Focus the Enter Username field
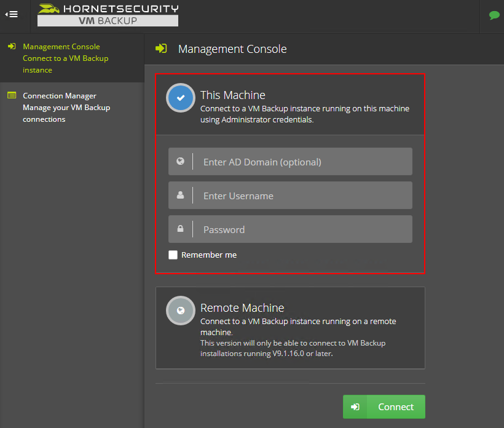 click(290, 196)
